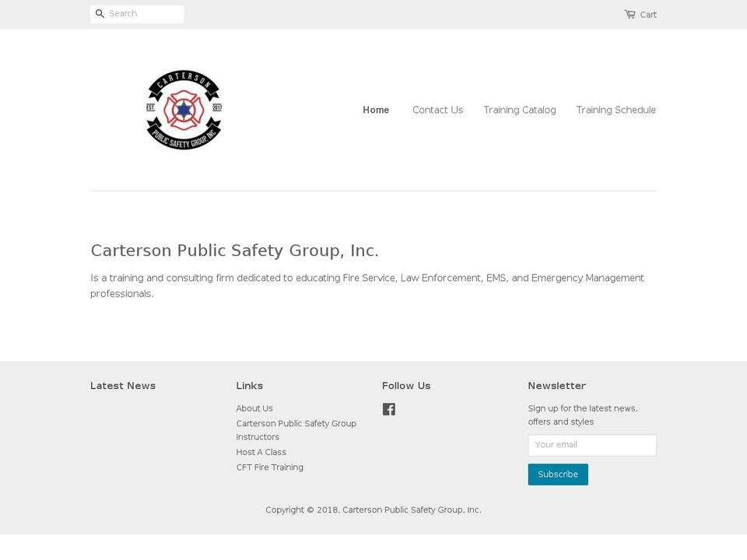Click the Subscribe button
The image size is (747, 560).
[x=558, y=474]
